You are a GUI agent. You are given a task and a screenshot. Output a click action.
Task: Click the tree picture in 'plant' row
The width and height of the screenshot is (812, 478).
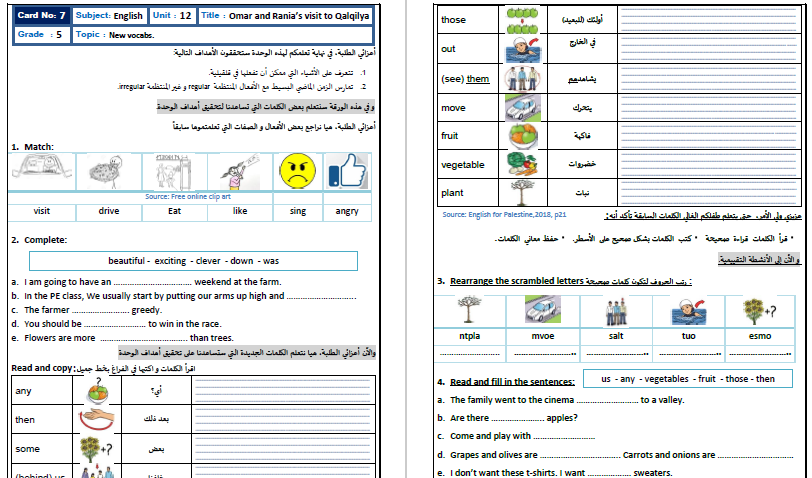click(x=522, y=193)
